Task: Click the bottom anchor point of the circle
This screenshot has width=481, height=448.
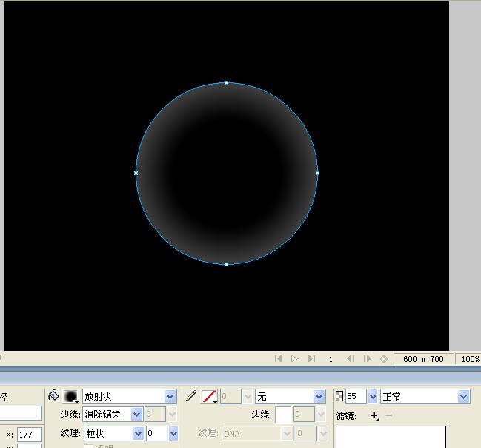Action: (x=226, y=264)
